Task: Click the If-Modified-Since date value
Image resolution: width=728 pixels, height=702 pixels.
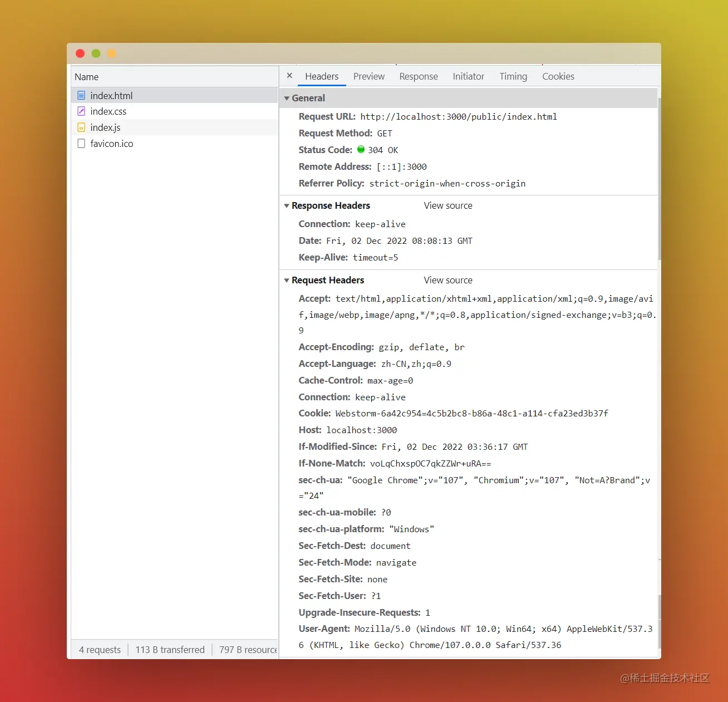Action: point(455,446)
